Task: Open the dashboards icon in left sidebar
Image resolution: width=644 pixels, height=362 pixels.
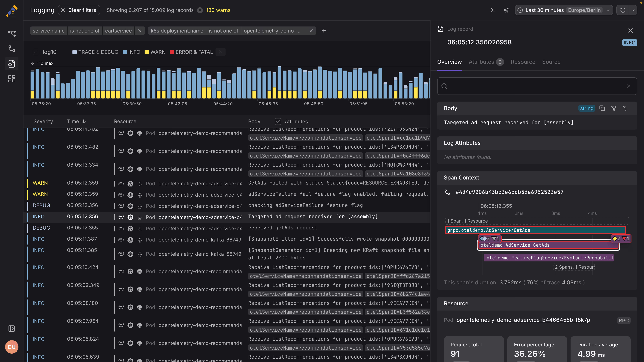Action: [x=12, y=79]
